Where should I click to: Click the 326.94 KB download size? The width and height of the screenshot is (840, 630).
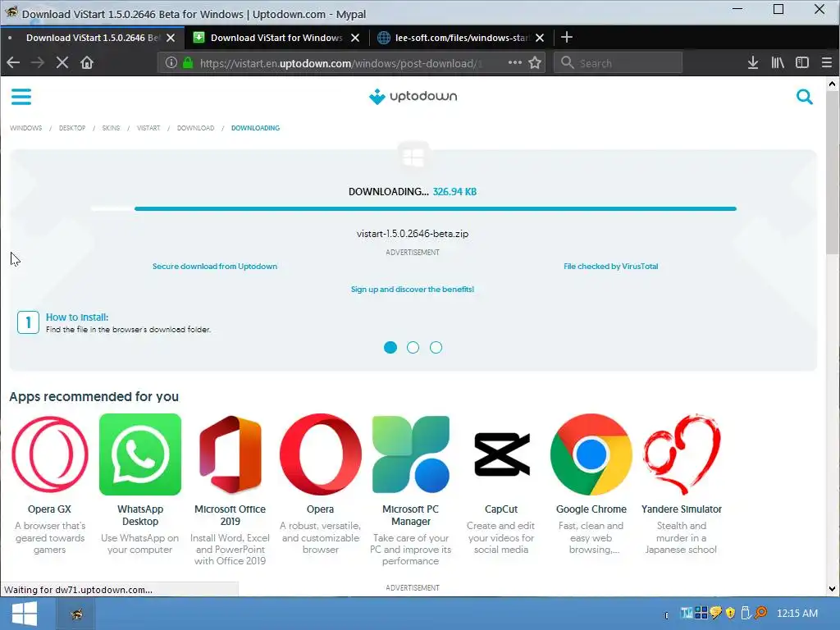[454, 192]
